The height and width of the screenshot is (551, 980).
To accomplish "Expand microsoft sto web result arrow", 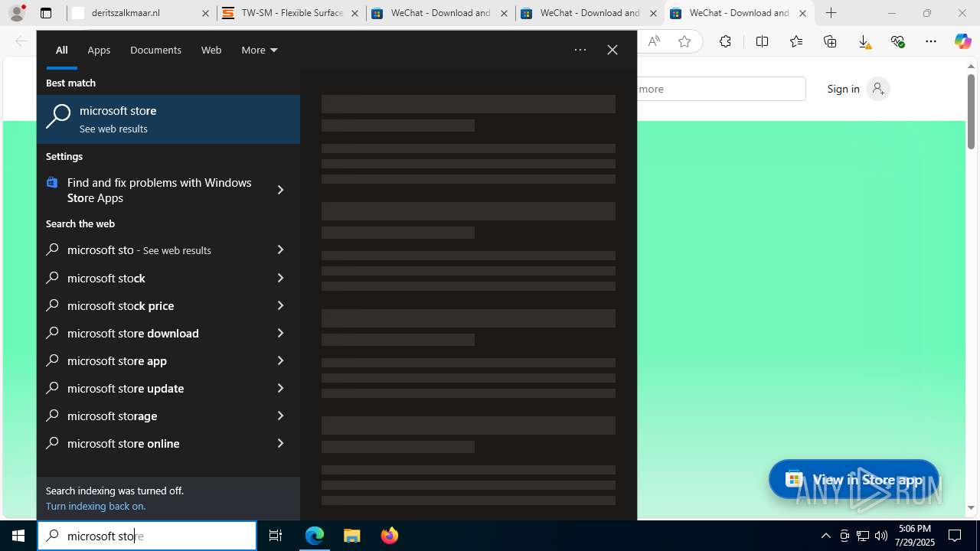I will pos(280,249).
